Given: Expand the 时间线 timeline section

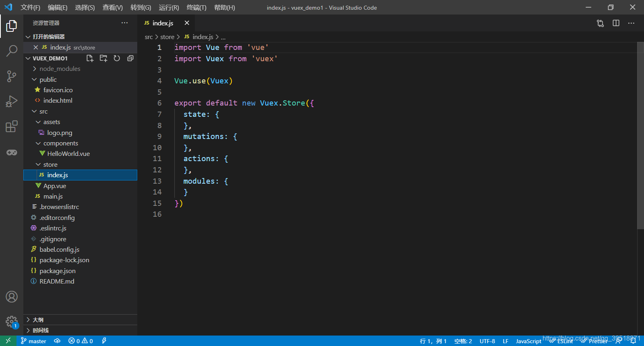Looking at the screenshot, I should coord(80,330).
